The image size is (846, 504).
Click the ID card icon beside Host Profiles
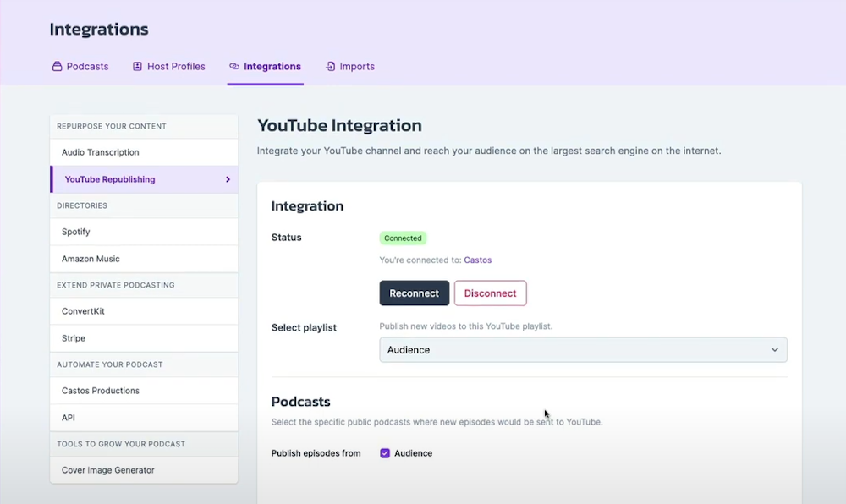tap(136, 66)
